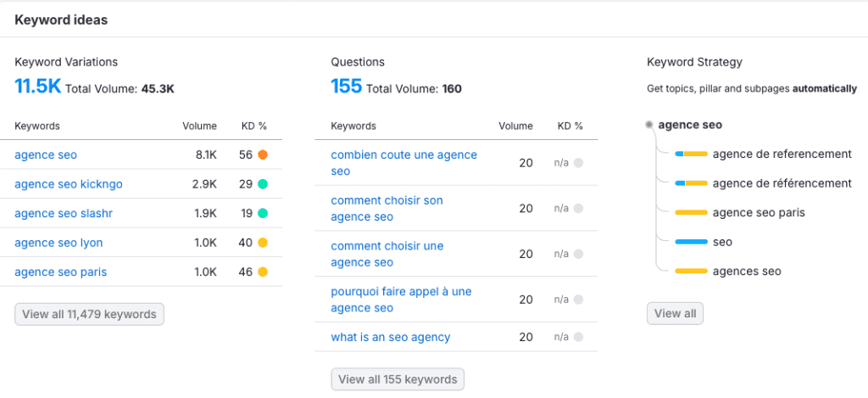868x398 pixels.
Task: Click blue-yellow bar beside 'agence de referencement'
Action: tap(691, 154)
